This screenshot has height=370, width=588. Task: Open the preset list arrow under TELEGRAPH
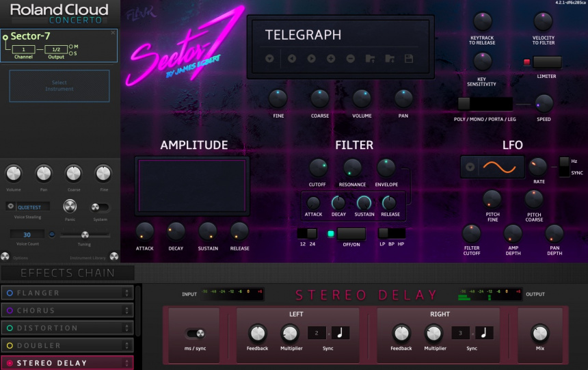269,59
